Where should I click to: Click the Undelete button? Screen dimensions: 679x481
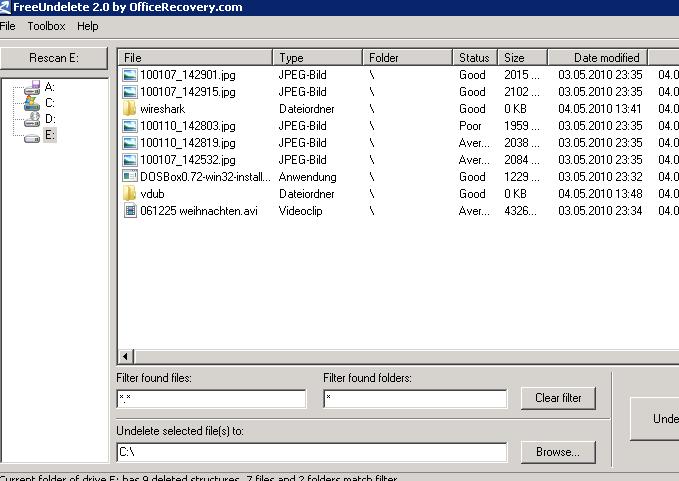pos(655,419)
